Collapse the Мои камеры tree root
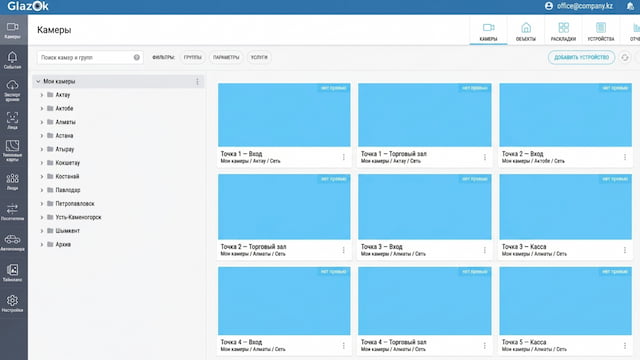 click(x=38, y=82)
